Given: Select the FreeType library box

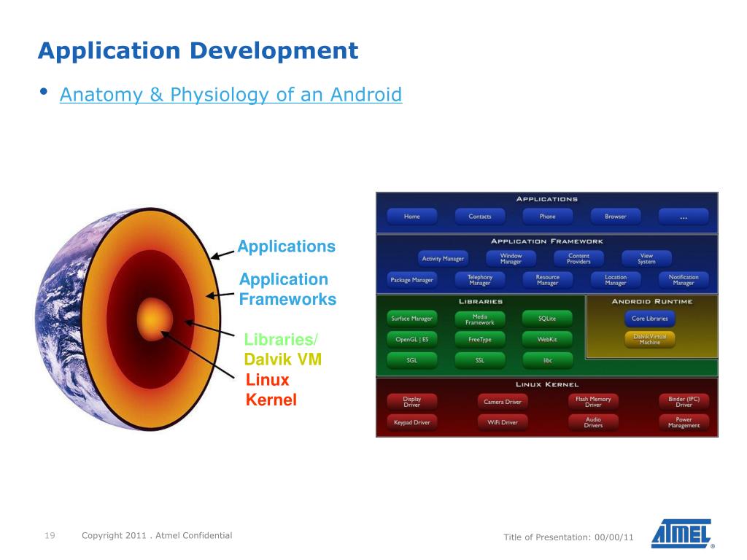Looking at the screenshot, I should pos(480,340).
